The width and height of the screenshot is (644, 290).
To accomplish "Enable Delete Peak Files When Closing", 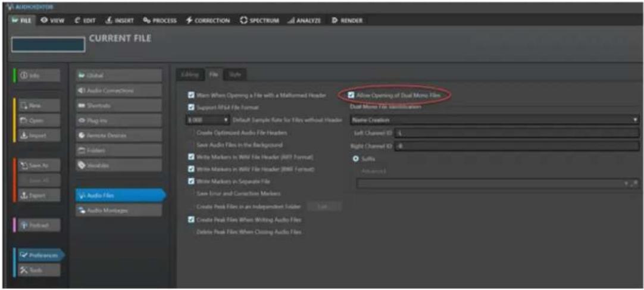I will (x=191, y=232).
